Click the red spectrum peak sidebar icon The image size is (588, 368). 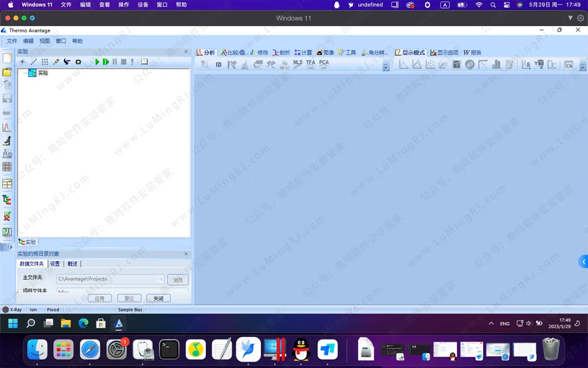click(7, 127)
